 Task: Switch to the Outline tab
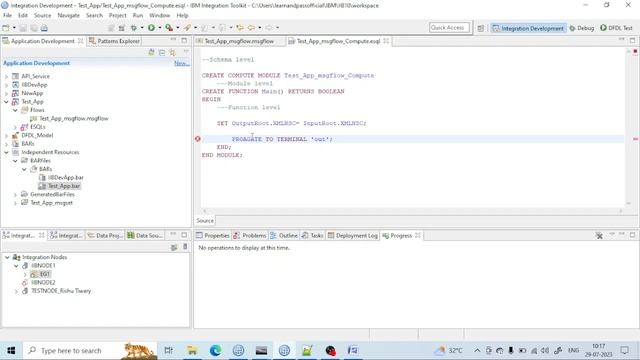(284, 236)
